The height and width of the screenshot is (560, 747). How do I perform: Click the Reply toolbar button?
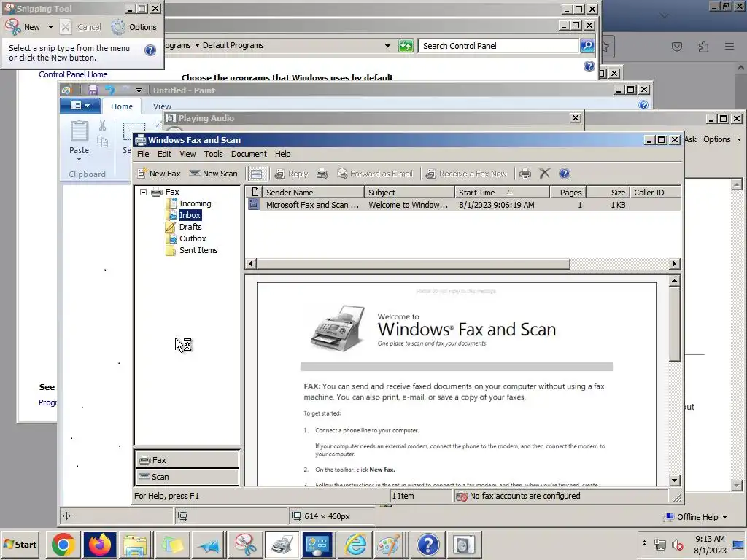click(292, 174)
